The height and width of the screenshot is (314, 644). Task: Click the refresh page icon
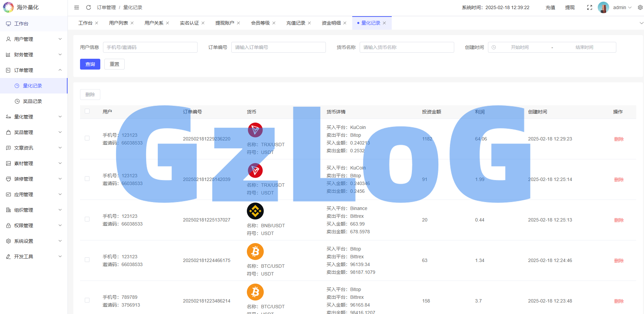[x=88, y=7]
